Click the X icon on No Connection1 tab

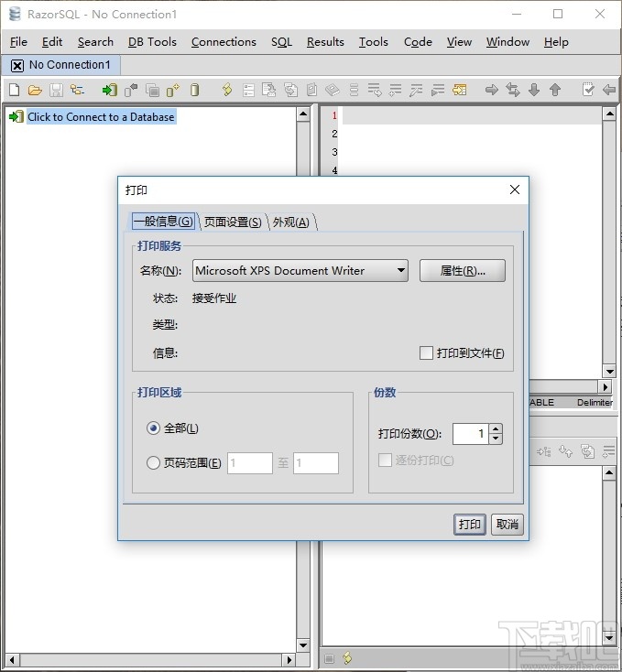[17, 66]
